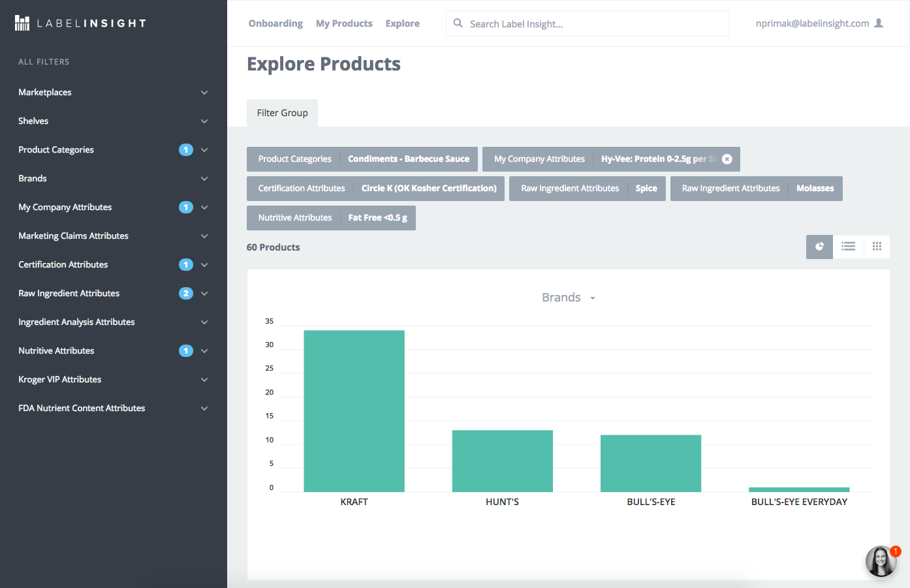This screenshot has height=588, width=910.
Task: Select the Filter Group tab
Action: [x=282, y=113]
